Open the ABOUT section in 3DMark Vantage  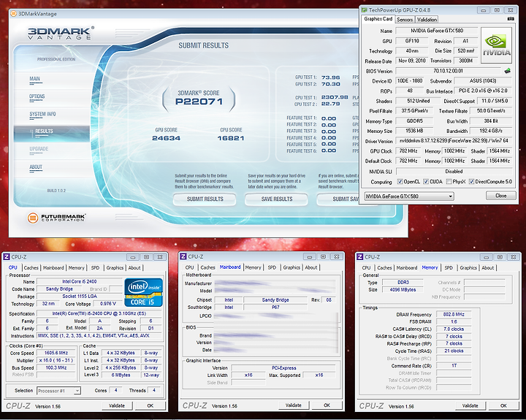[x=36, y=167]
